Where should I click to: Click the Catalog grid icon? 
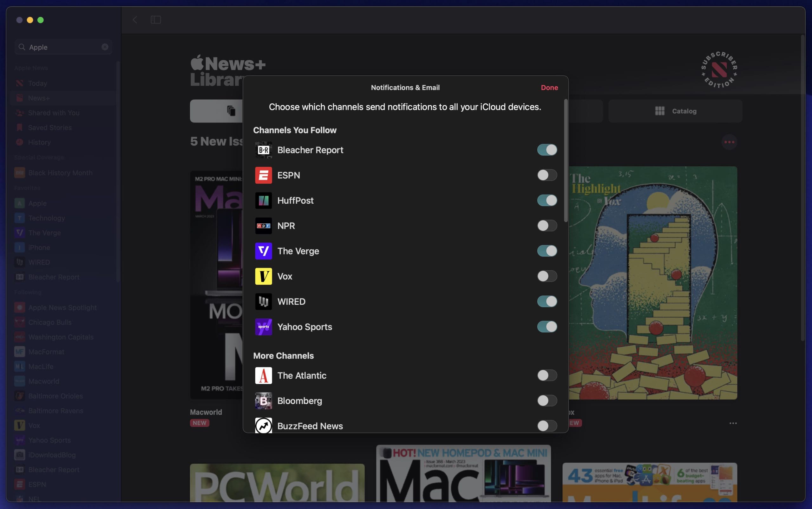(x=659, y=111)
